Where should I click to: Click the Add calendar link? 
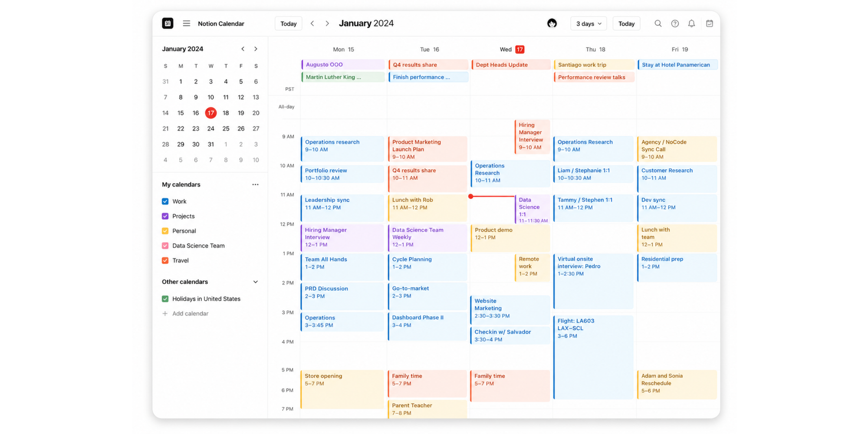pos(190,313)
